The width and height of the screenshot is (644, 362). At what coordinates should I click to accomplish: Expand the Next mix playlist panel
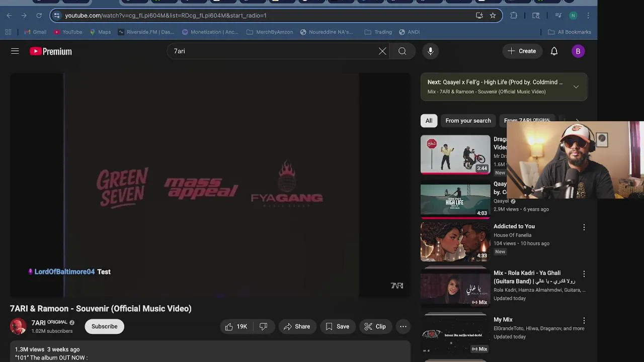(576, 86)
